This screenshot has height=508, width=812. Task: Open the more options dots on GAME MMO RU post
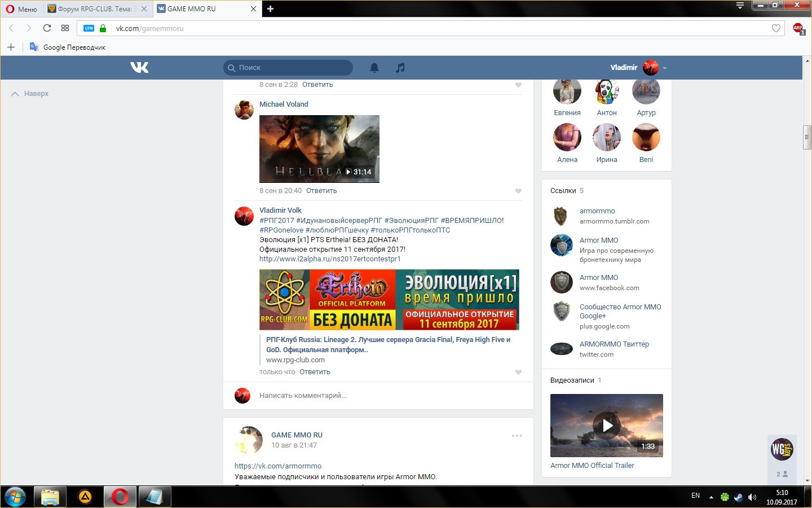(517, 436)
